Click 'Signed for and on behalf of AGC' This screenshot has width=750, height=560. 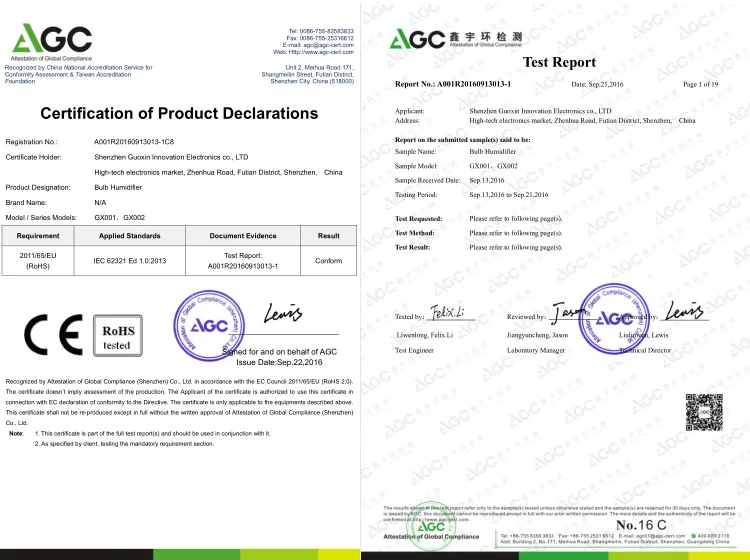tap(279, 351)
